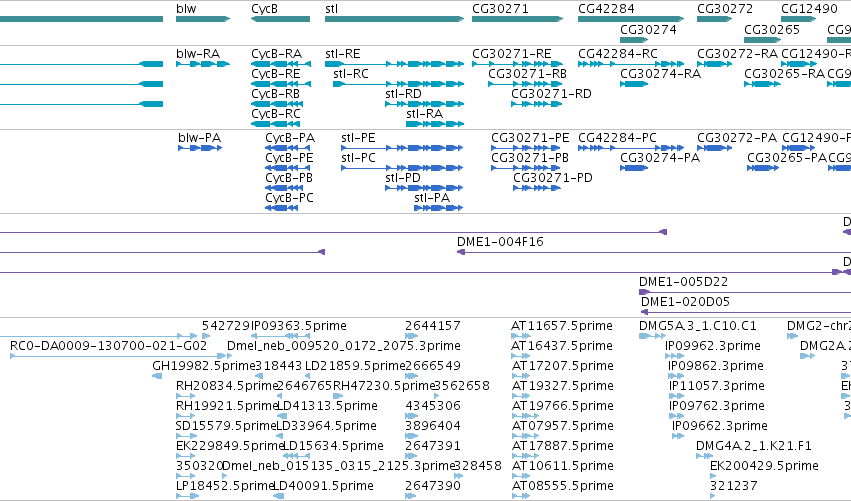Image resolution: width=851 pixels, height=501 pixels.
Task: Select the DMG5A.3_1.C10.C1 label
Action: click(697, 326)
